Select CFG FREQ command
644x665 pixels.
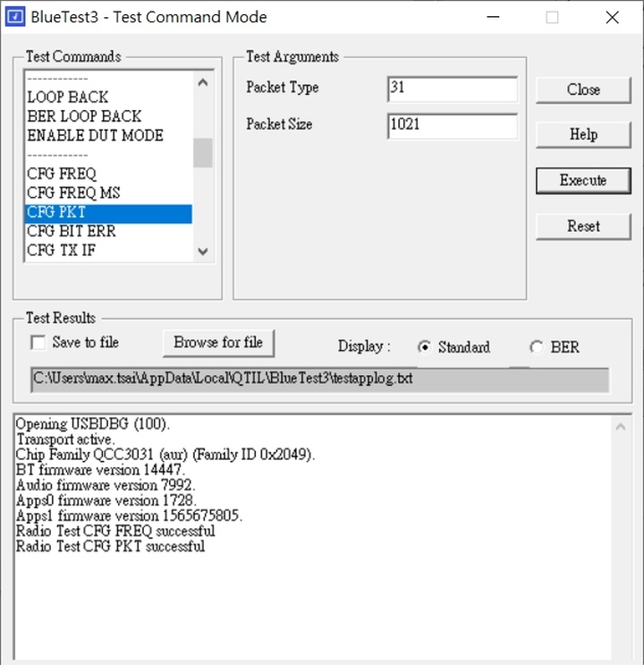click(62, 174)
